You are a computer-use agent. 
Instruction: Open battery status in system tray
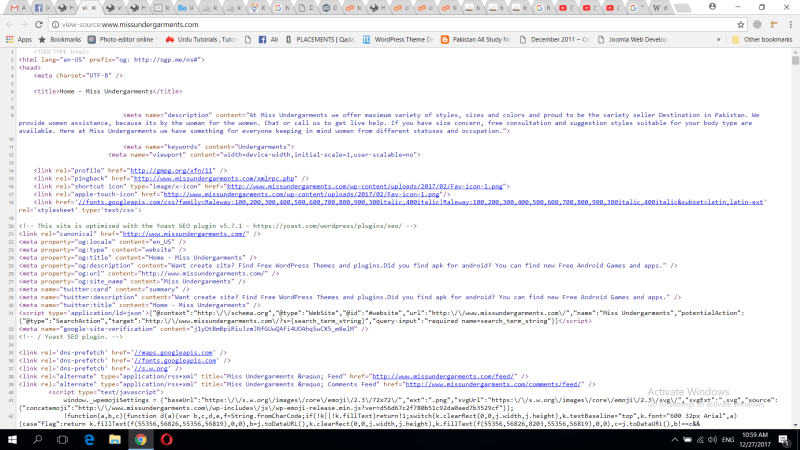click(687, 440)
